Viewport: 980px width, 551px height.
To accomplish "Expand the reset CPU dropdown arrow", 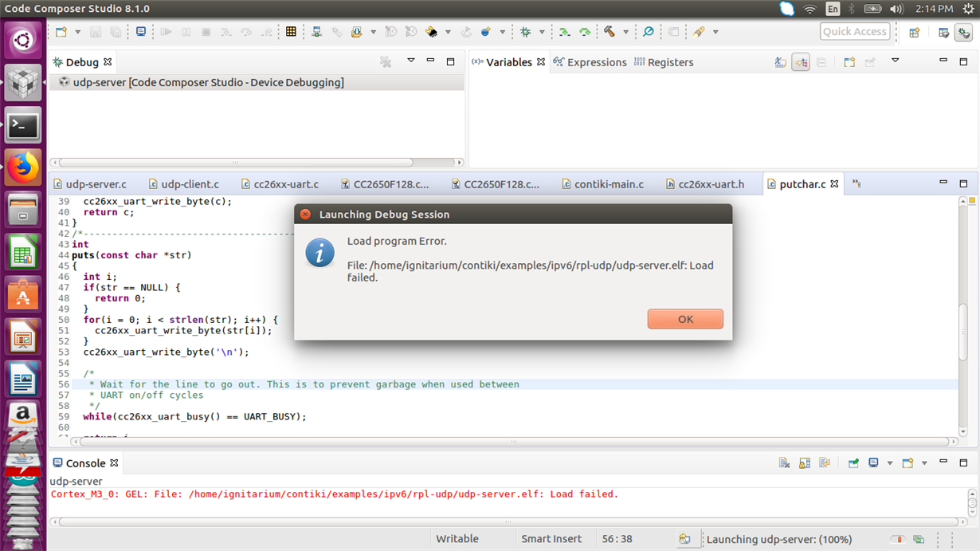I will 502,32.
